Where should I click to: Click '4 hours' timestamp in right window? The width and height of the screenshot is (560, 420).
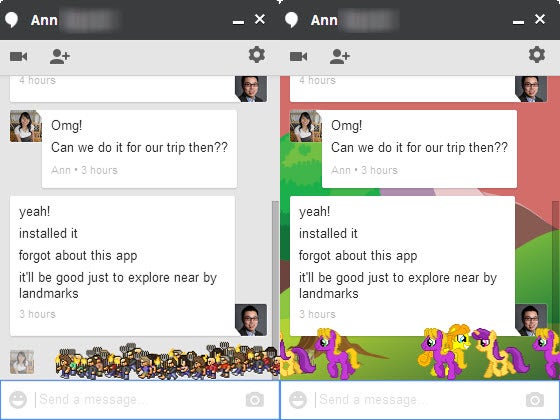(318, 80)
